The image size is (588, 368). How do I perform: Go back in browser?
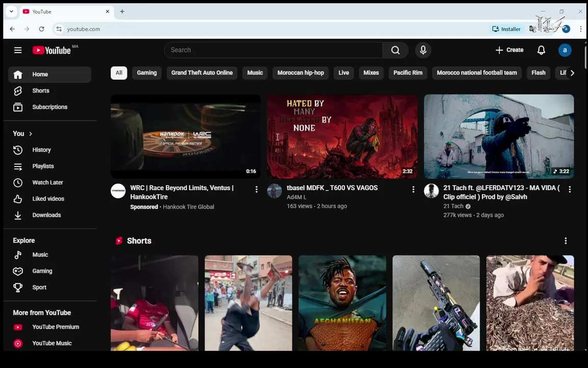tap(12, 29)
